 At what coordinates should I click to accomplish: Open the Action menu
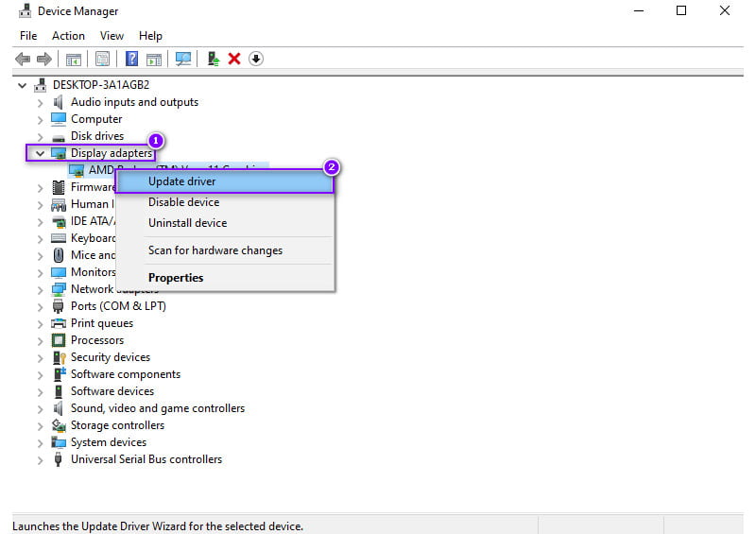68,36
